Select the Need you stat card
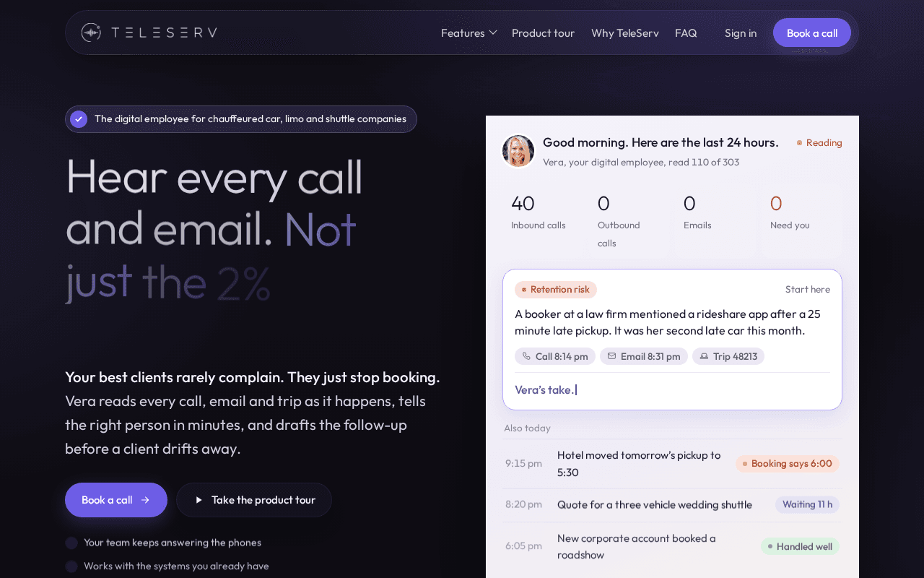Image resolution: width=924 pixels, height=578 pixels. pos(801,220)
